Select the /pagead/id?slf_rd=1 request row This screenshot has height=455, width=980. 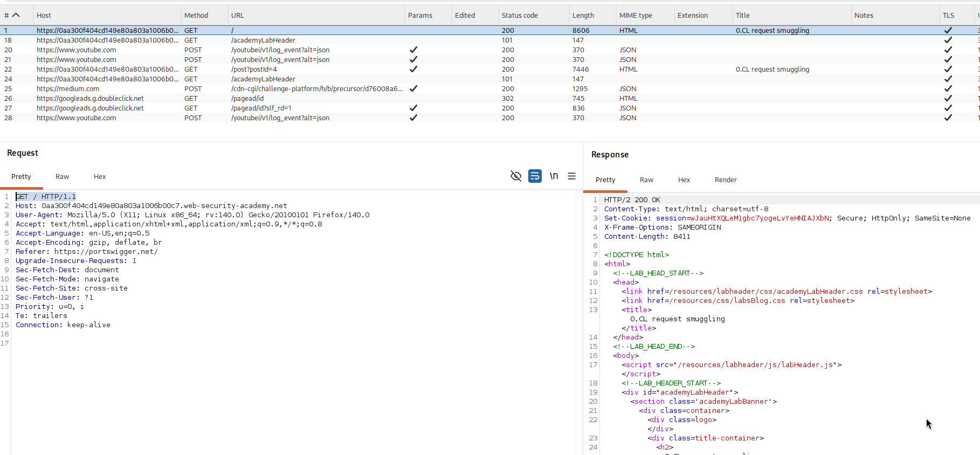[490, 108]
